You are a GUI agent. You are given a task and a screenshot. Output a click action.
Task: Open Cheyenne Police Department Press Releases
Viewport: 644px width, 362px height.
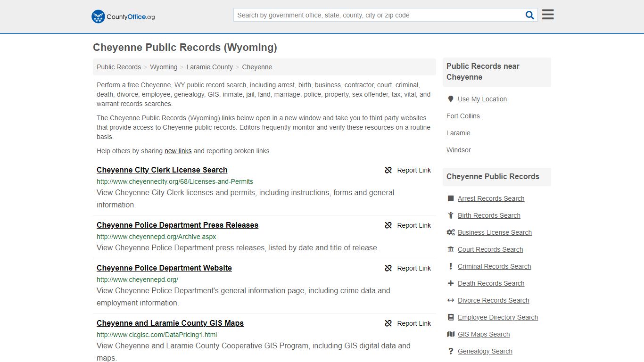[177, 225]
